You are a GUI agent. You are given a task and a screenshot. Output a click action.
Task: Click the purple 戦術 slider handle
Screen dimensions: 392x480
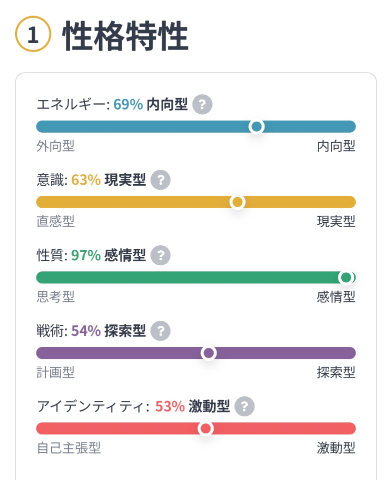(x=209, y=353)
